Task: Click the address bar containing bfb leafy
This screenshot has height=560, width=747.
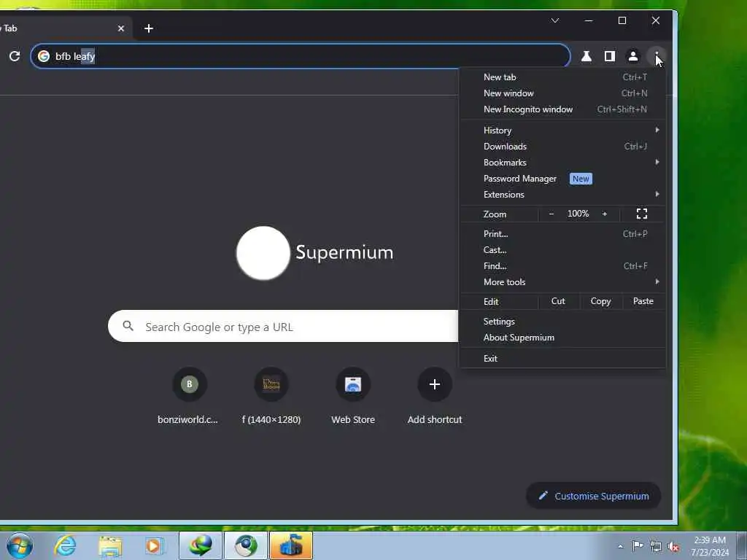Action: pyautogui.click(x=301, y=56)
